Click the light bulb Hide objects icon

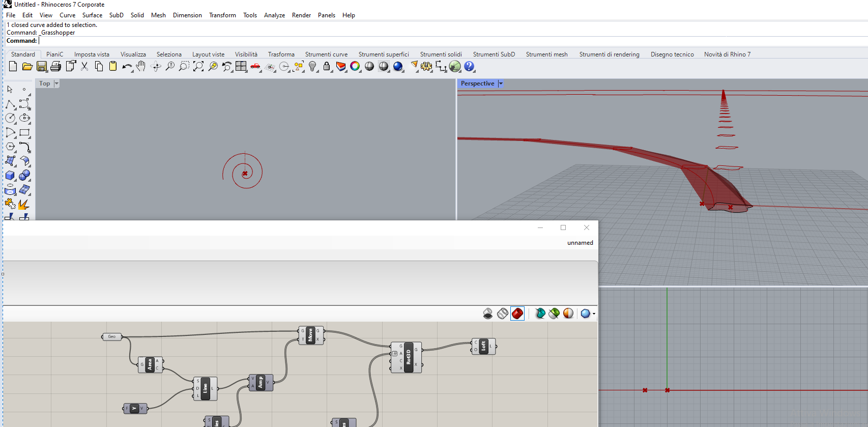313,66
